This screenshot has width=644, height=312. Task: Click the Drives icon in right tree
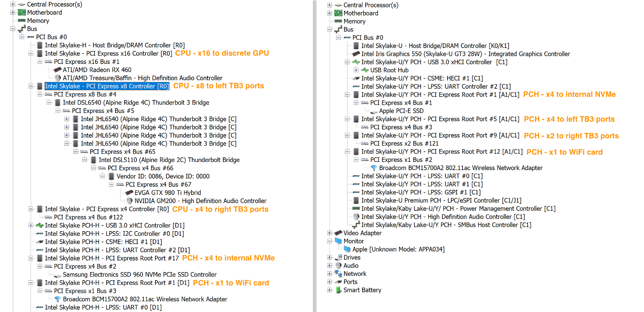tap(338, 258)
